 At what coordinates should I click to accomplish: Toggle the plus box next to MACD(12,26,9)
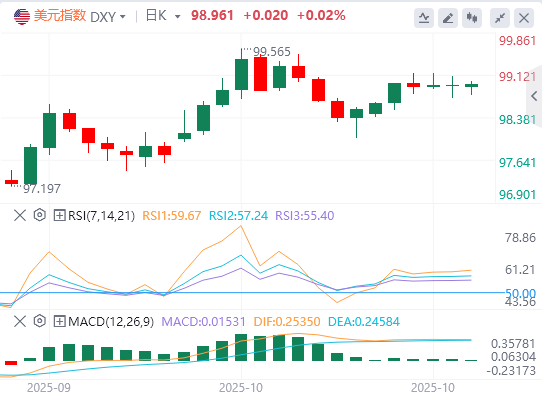[59, 322]
